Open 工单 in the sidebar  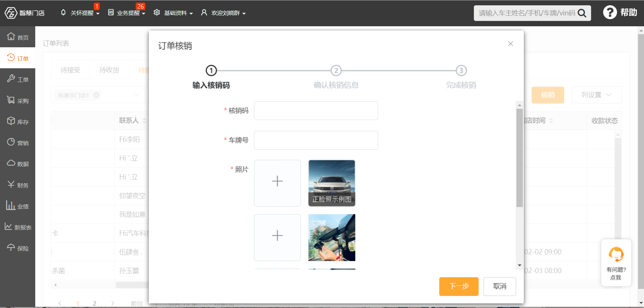(x=18, y=79)
